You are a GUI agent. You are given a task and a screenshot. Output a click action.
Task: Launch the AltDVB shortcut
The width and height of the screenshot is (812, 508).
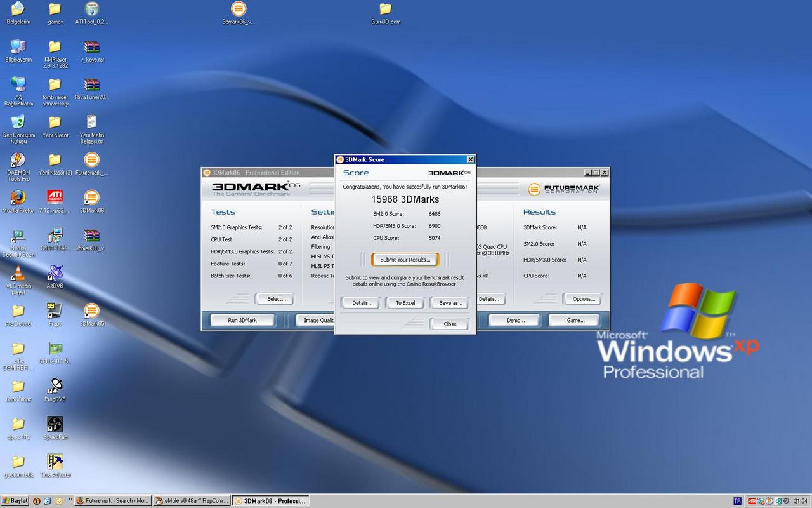[x=55, y=277]
